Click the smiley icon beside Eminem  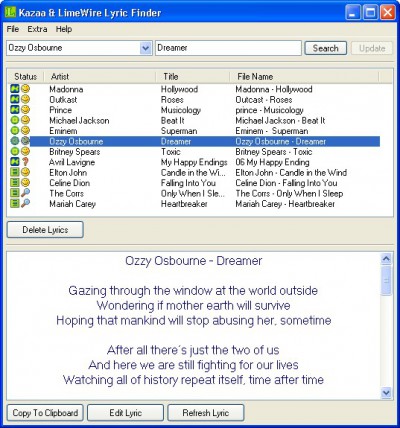pos(25,130)
